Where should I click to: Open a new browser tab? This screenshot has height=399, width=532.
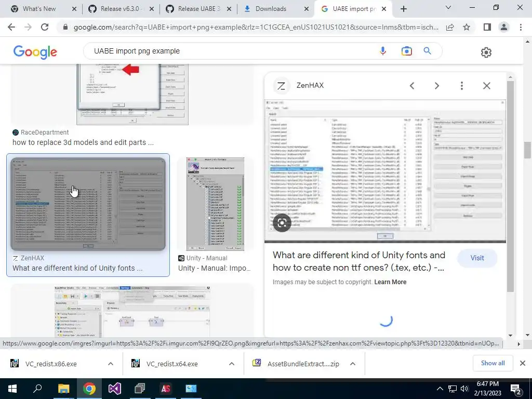[x=403, y=9]
